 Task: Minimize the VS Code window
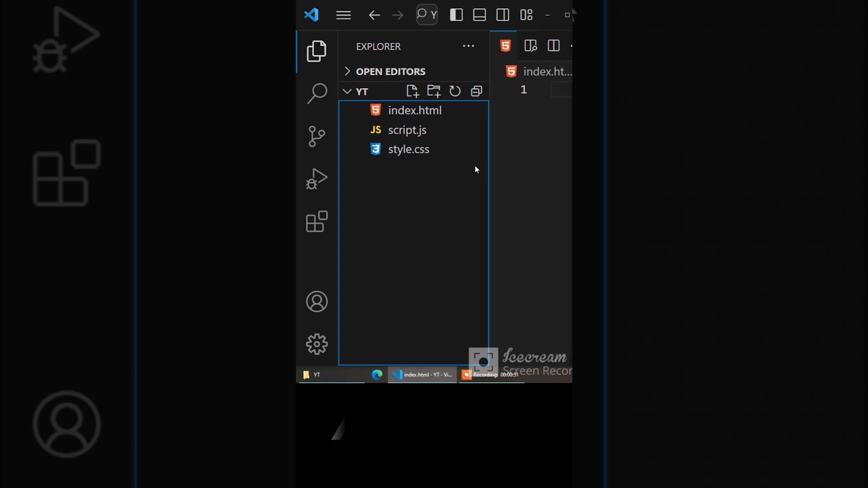(547, 15)
